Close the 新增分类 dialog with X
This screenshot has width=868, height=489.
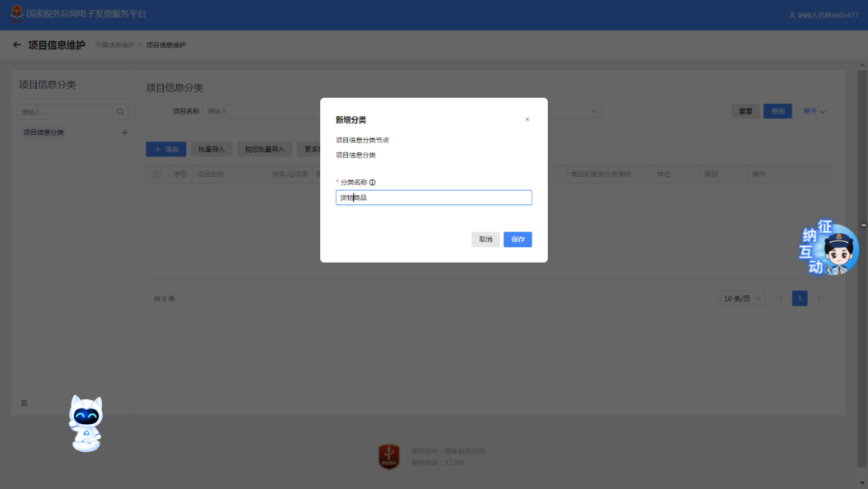[x=527, y=119]
